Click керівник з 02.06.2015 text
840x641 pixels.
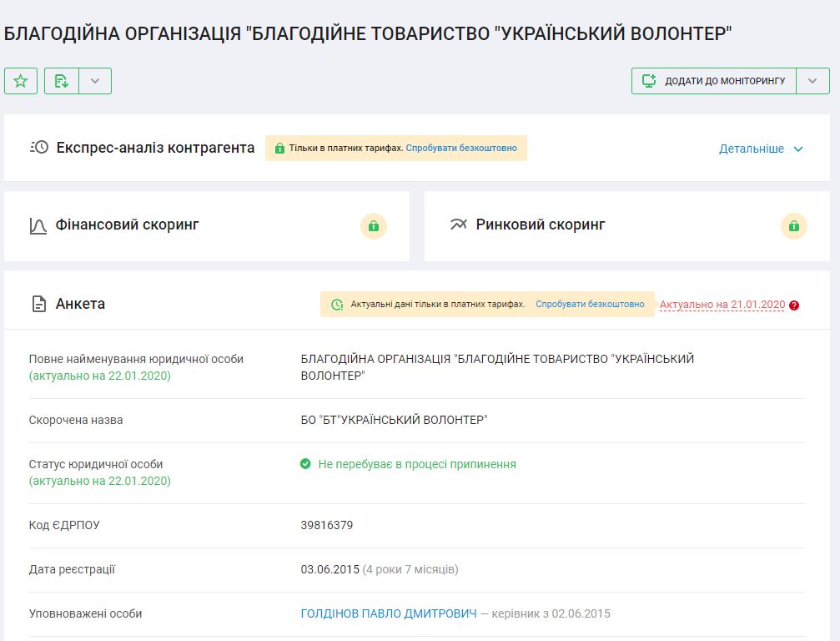coord(551,613)
